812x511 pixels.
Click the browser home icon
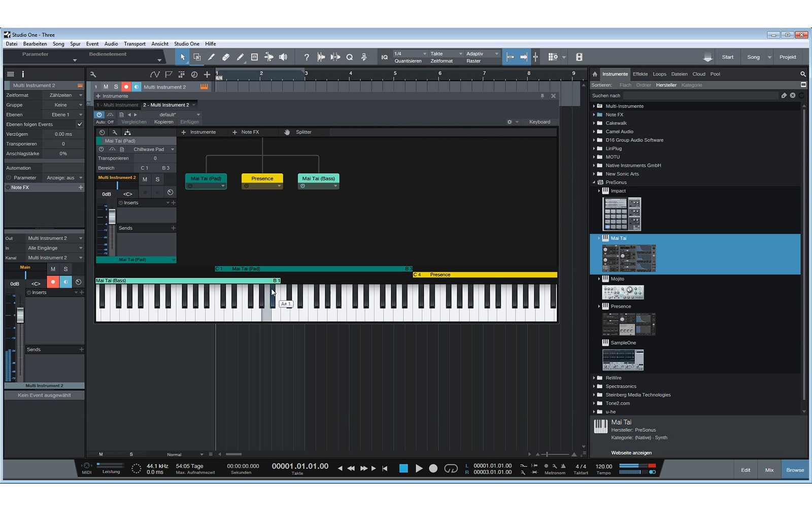tap(595, 74)
